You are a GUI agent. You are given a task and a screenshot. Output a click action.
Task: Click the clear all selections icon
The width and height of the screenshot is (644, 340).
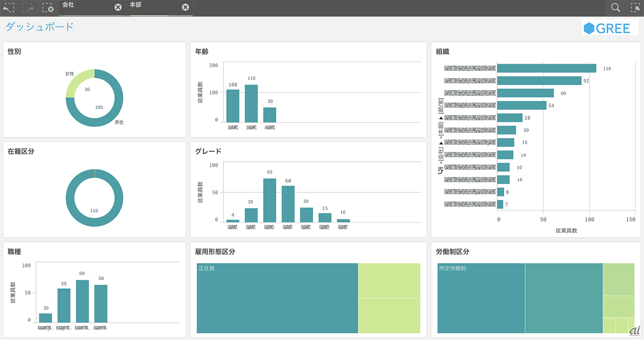click(48, 8)
